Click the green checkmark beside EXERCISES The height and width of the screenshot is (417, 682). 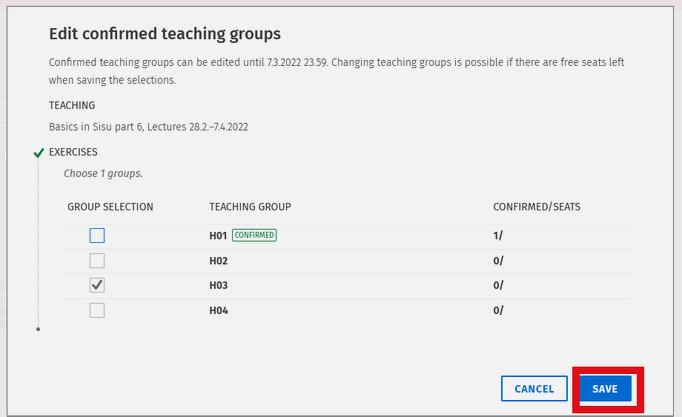(38, 153)
